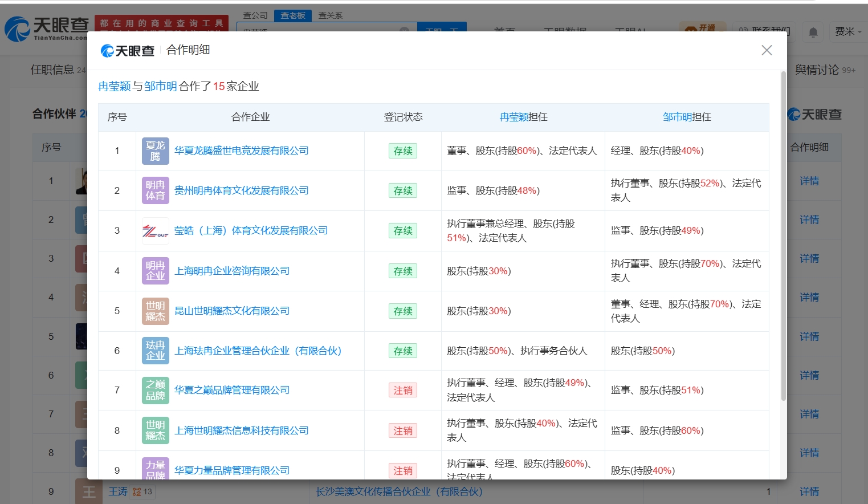Click 详情 link in background row 7
Viewport: 868px width, 504px height.
[x=809, y=414]
